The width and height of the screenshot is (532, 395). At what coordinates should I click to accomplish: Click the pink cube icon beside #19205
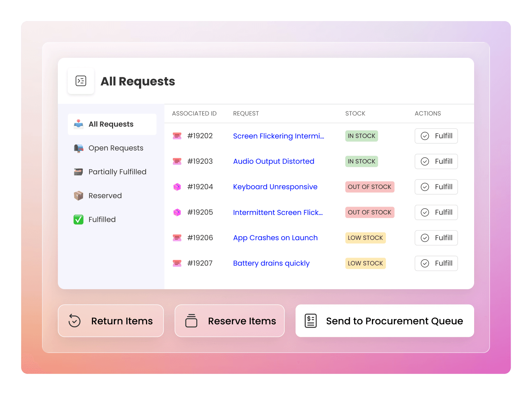177,212
